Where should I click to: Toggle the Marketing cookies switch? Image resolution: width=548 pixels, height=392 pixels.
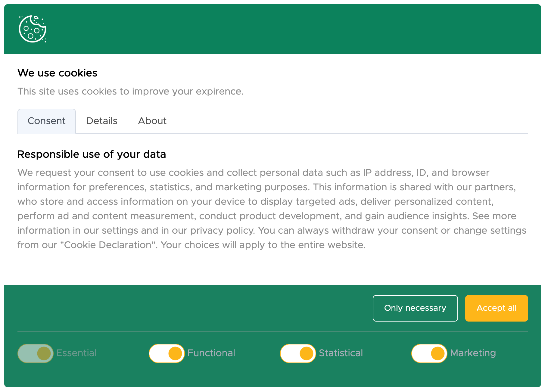429,353
